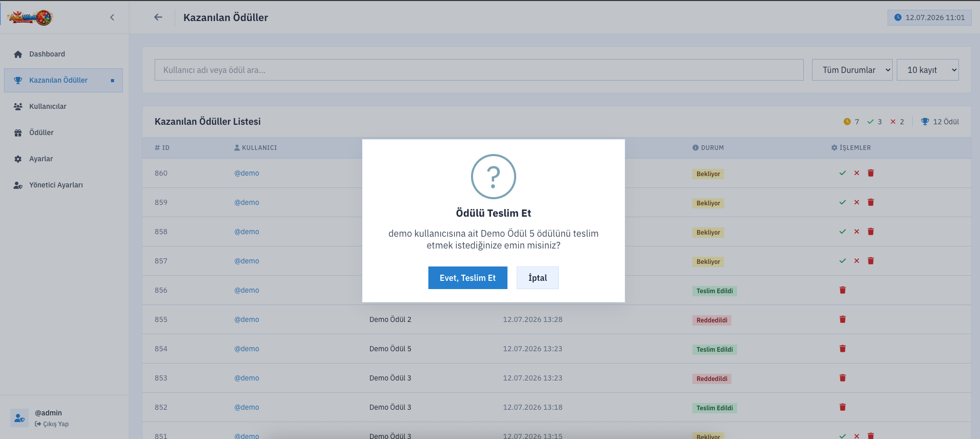Delete row 856 using trash icon
The image size is (980, 439).
tap(842, 290)
